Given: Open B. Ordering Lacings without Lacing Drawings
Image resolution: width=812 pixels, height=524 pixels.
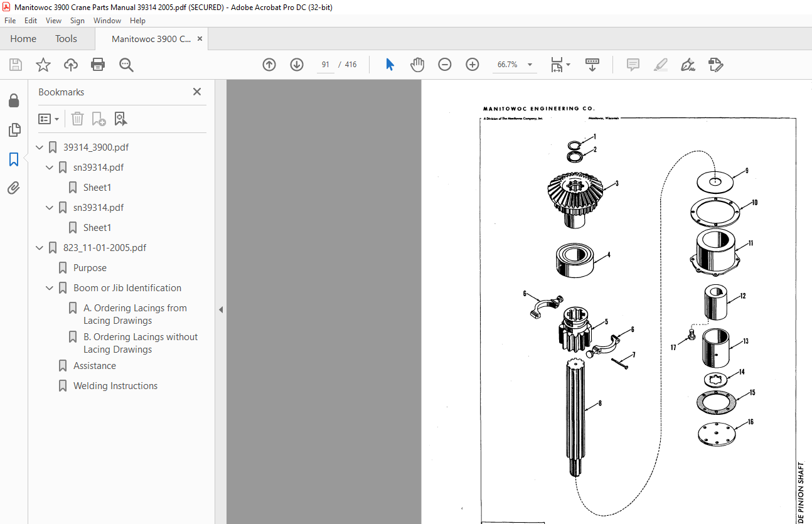Looking at the screenshot, I should [x=141, y=343].
